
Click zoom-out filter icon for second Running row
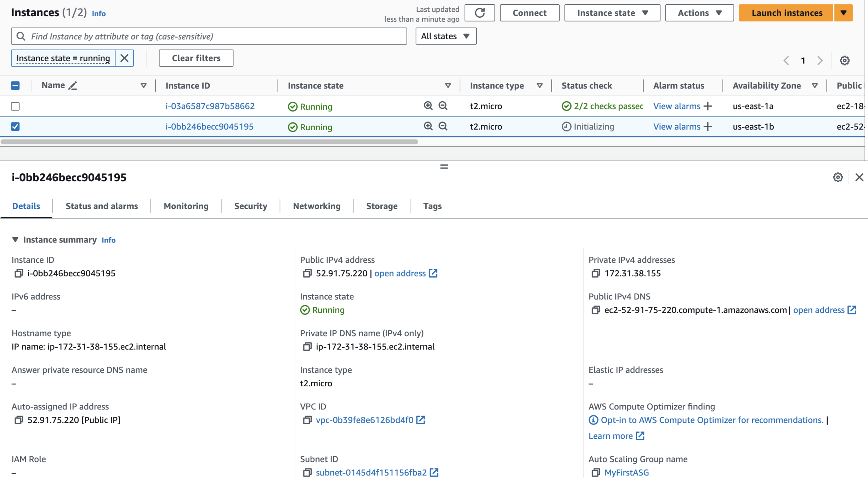pos(443,126)
